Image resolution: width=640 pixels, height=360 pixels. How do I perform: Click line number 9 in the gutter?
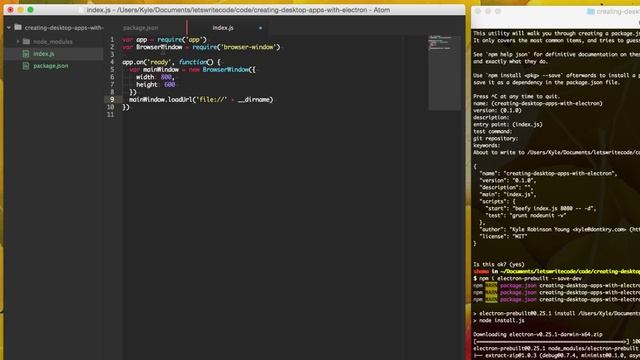click(112, 100)
